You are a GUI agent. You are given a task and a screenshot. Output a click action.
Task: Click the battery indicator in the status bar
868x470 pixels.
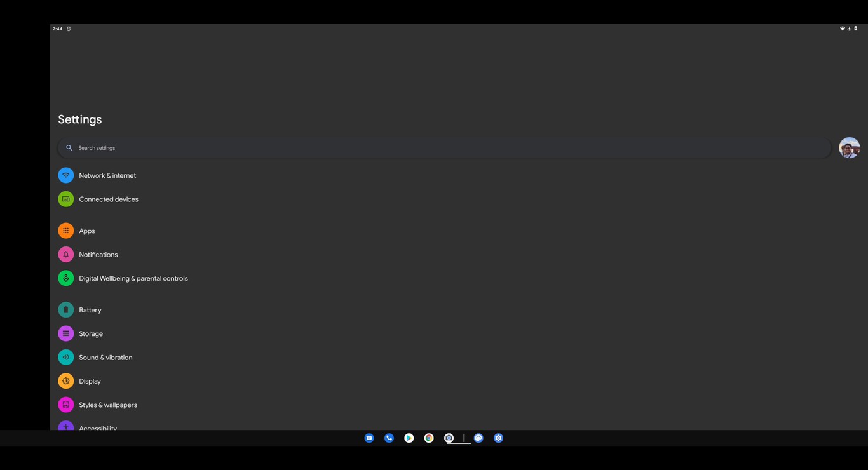[x=856, y=29]
